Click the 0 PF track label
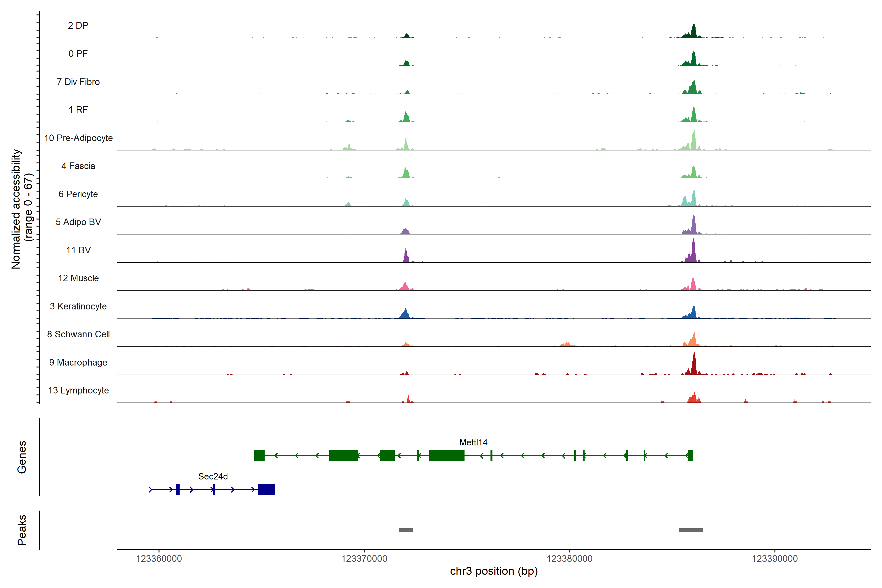Screen dimensions: 882x588 [x=78, y=54]
